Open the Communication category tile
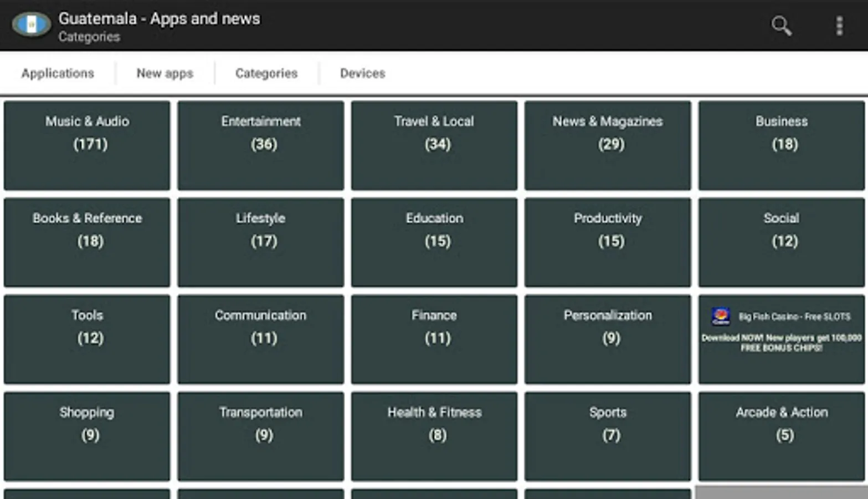Viewport: 868px width, 499px height. tap(261, 339)
